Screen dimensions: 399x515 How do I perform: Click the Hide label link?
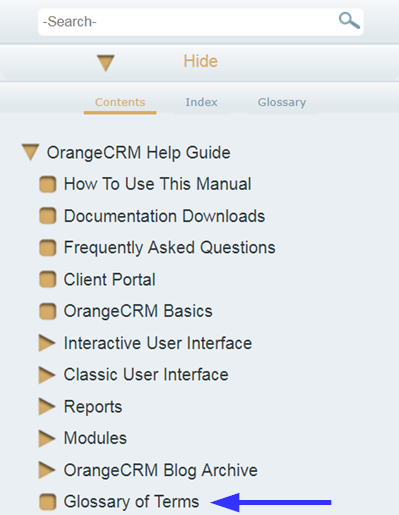pyautogui.click(x=200, y=61)
